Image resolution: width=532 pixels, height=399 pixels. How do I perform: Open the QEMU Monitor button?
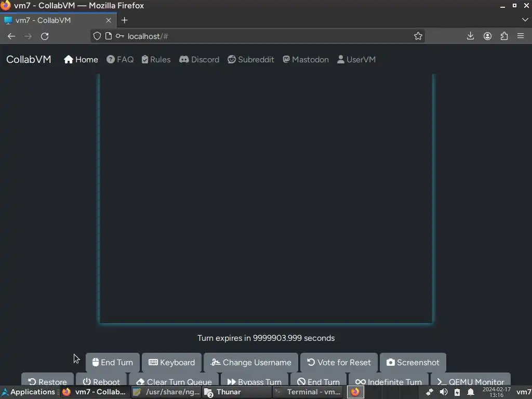471,380
